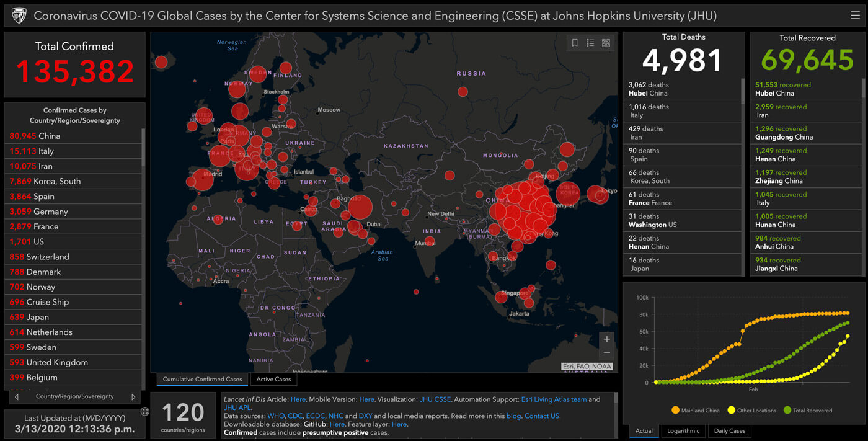Click Iran 429 deaths row
The image size is (868, 441).
682,133
